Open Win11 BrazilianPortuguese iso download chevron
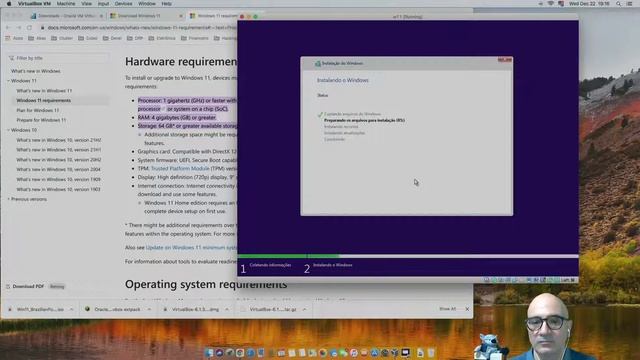The height and width of the screenshot is (360, 640). (x=71, y=309)
